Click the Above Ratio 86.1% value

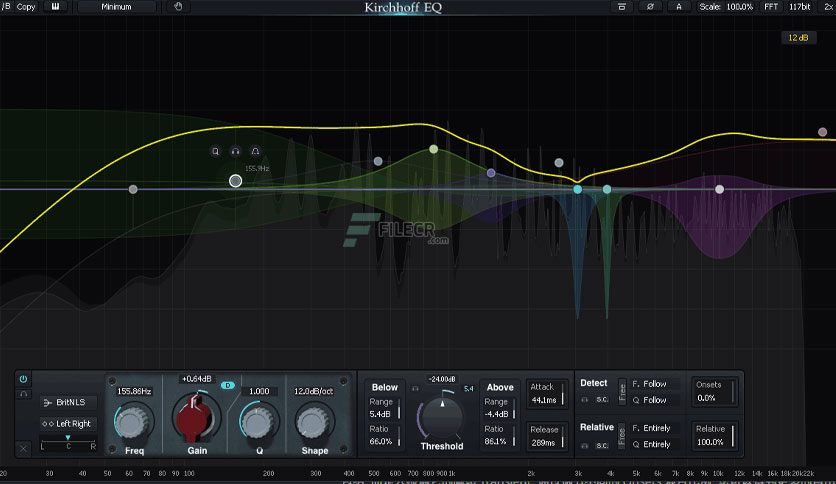click(x=496, y=441)
